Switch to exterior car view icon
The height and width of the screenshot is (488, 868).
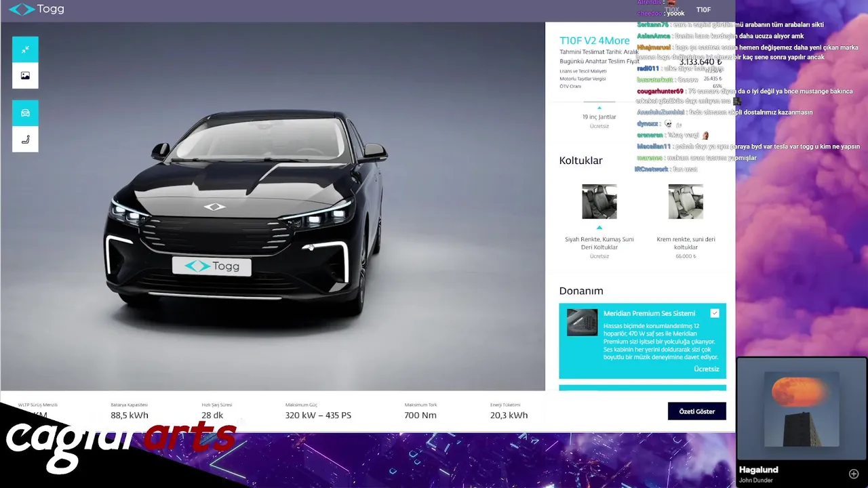(25, 113)
